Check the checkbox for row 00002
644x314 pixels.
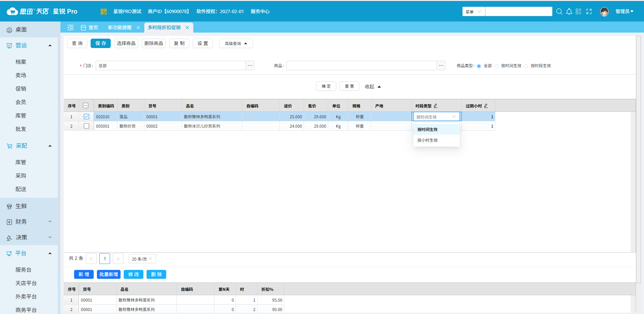[86, 126]
